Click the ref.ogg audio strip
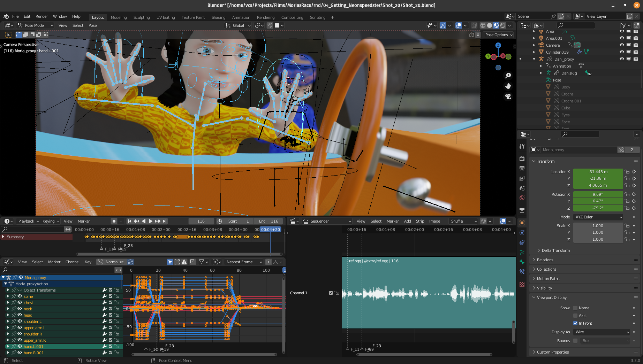The image size is (643, 364). point(429,293)
